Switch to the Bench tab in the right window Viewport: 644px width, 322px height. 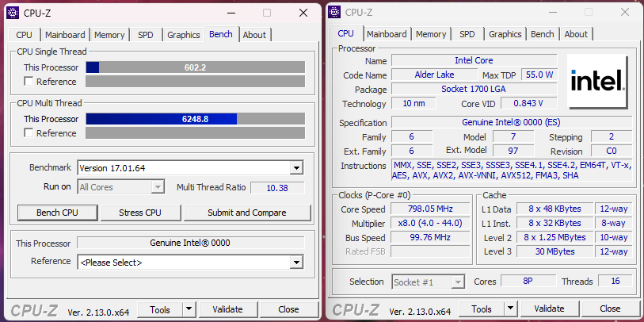(542, 34)
